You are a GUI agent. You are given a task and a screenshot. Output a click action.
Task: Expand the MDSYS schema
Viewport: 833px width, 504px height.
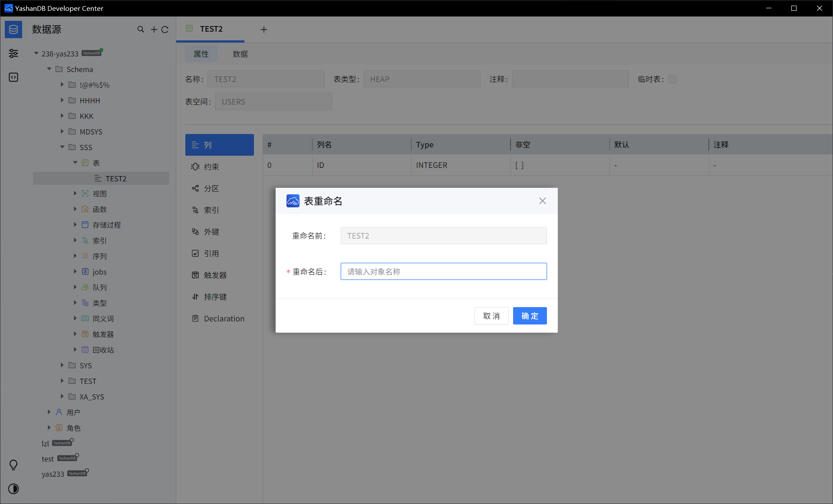coord(63,131)
